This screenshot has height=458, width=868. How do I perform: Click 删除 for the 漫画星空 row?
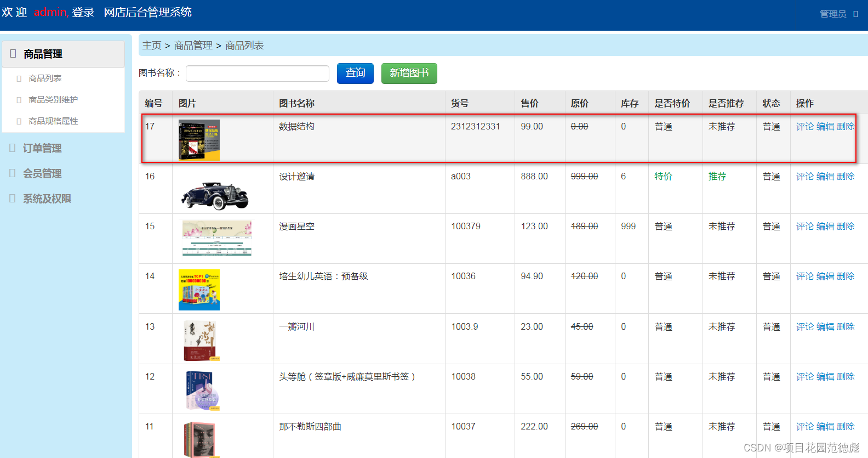(846, 227)
